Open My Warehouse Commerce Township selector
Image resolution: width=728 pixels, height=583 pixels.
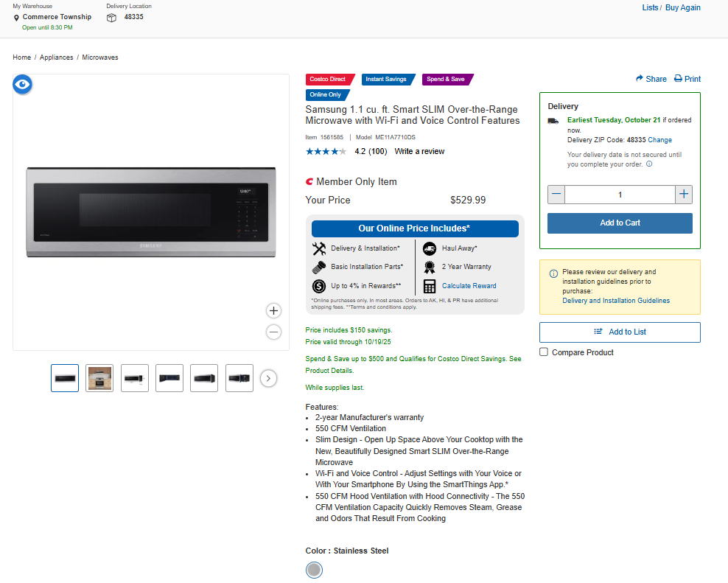[x=57, y=17]
